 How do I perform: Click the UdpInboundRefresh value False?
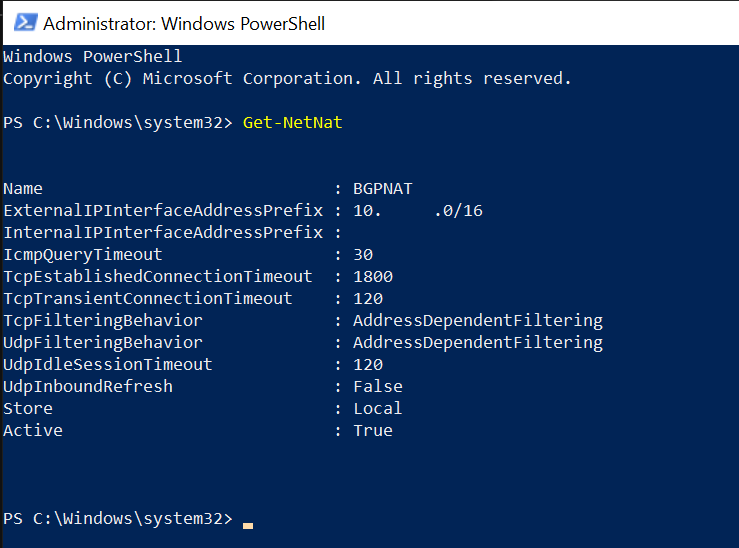point(378,386)
